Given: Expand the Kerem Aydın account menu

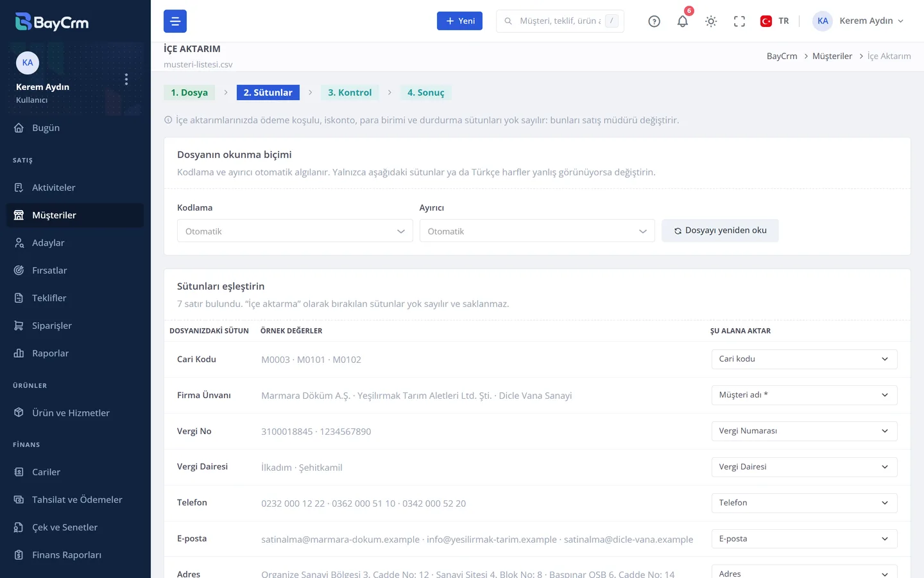Looking at the screenshot, I should pyautogui.click(x=859, y=21).
